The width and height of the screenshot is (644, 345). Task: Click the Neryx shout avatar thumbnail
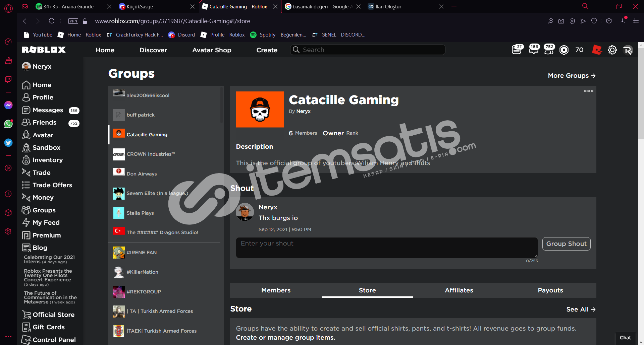pos(245,212)
